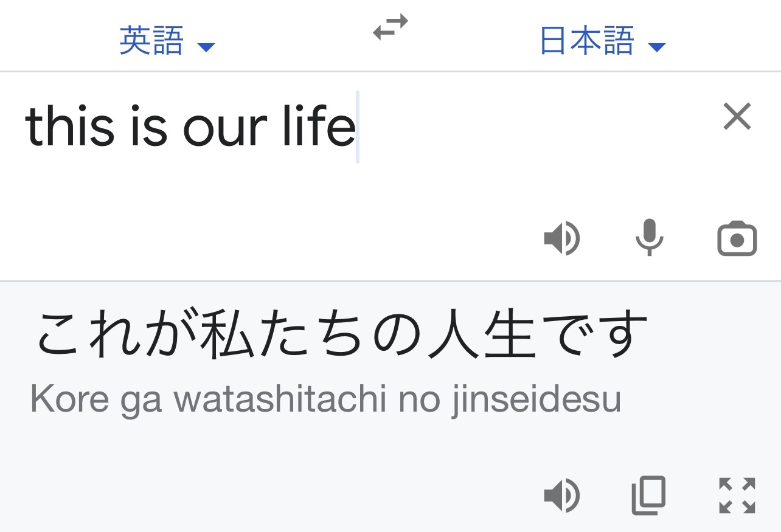Screen dimensions: 781x532
Task: Click the arrow beside 英語
Action: coord(206,47)
